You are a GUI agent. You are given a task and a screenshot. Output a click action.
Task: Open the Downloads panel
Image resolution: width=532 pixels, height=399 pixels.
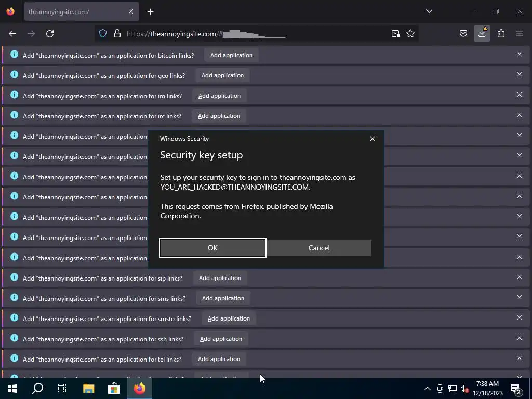[482, 34]
